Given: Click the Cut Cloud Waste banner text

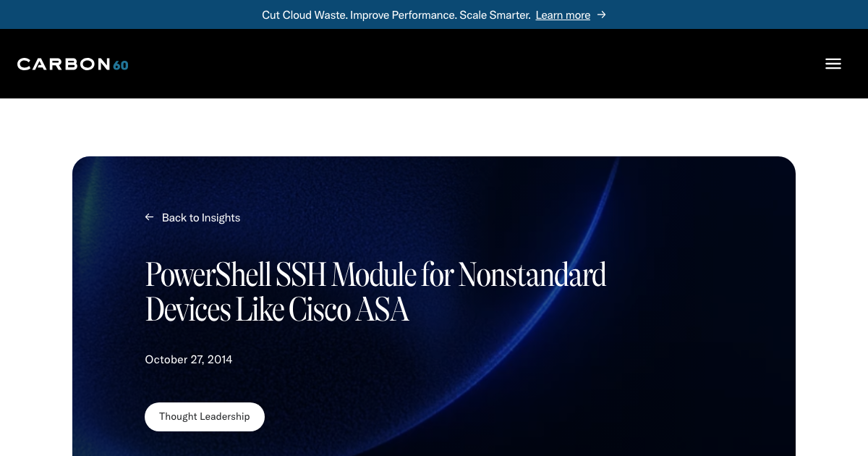Looking at the screenshot, I should [x=396, y=14].
